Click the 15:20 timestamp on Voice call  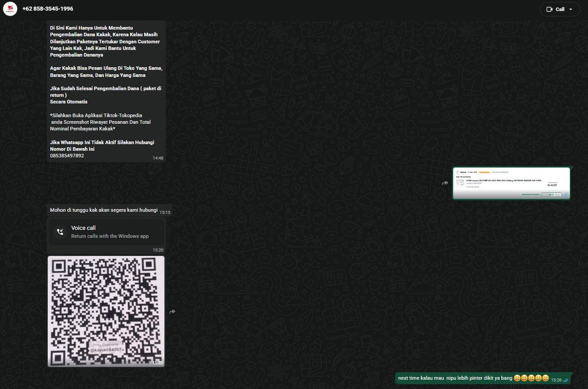tap(158, 250)
